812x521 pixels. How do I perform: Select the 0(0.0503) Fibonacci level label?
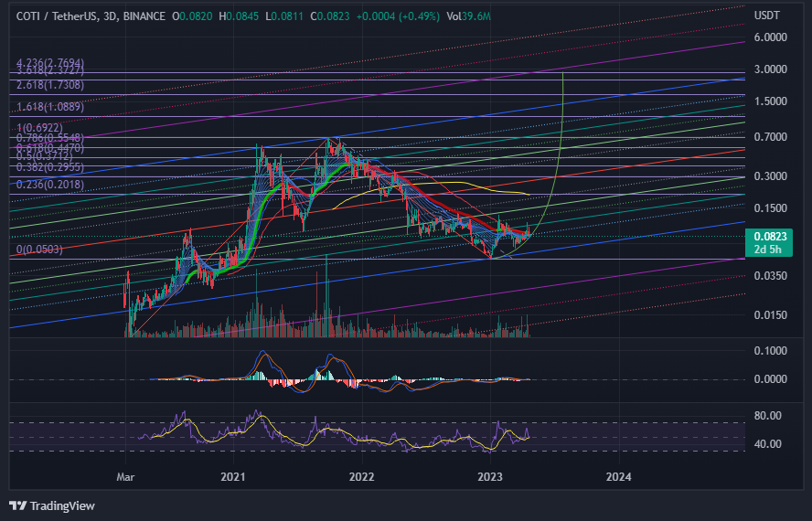pyautogui.click(x=39, y=250)
